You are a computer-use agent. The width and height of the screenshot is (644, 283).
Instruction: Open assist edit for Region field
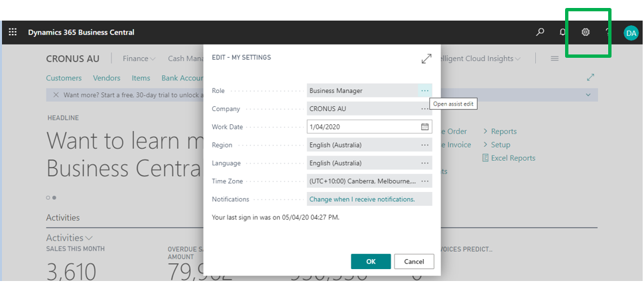pos(424,145)
